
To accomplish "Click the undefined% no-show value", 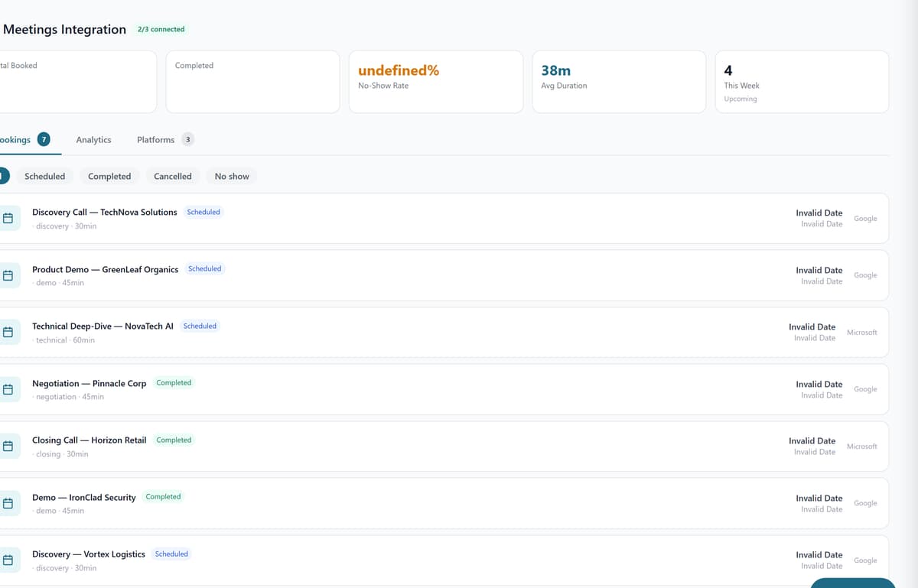I will click(399, 70).
